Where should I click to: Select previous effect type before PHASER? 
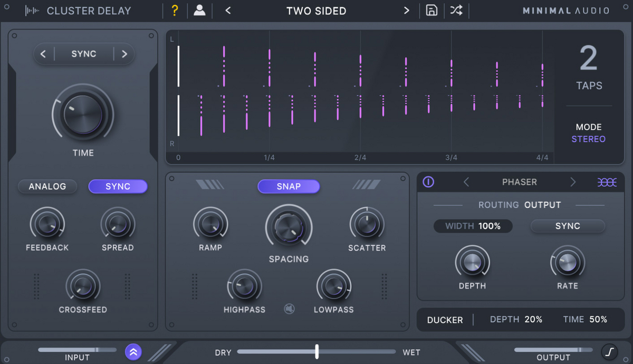coord(466,182)
